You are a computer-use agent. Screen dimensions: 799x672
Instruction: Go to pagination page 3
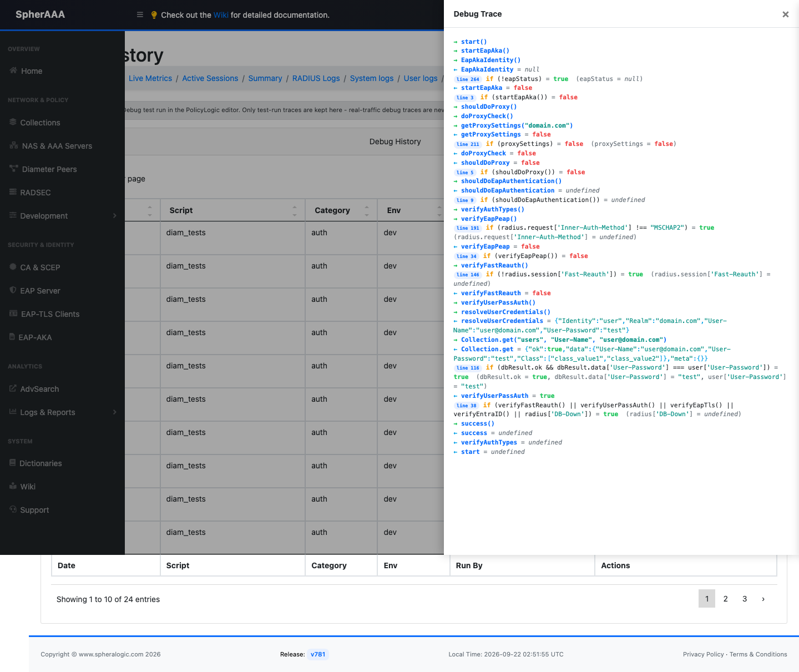[745, 599]
